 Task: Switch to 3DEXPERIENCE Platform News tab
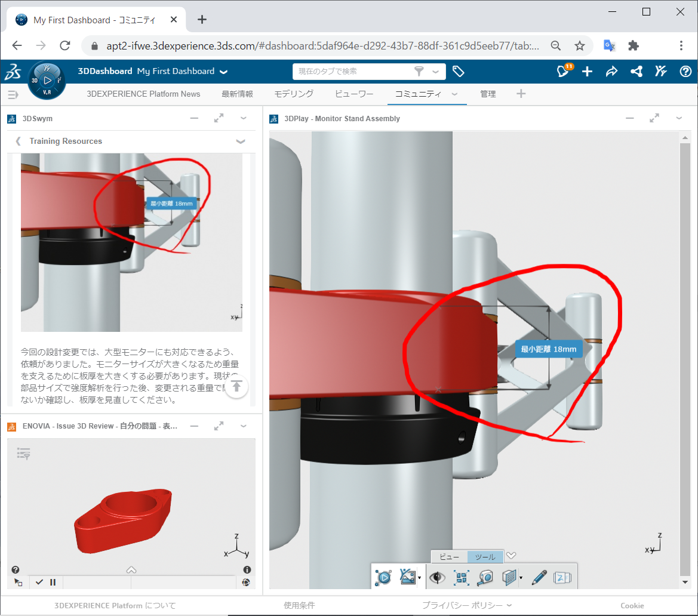(x=143, y=94)
